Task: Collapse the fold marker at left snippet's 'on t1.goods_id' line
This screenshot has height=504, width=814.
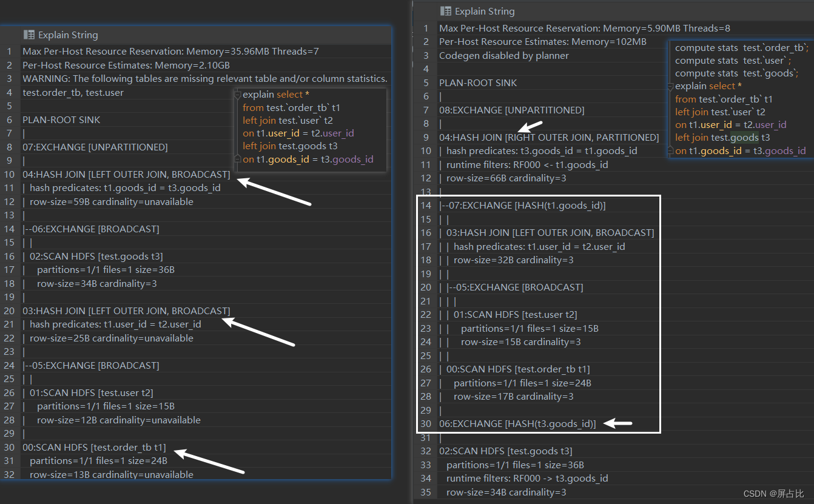Action: coord(238,160)
